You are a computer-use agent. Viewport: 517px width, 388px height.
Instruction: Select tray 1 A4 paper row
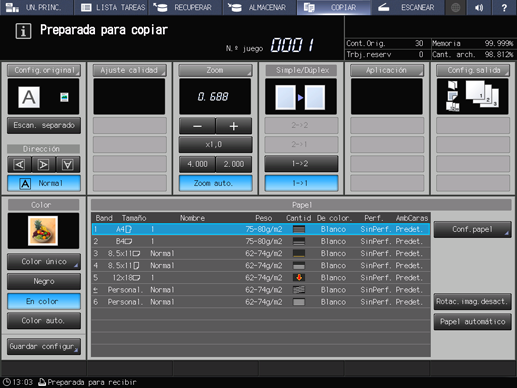coord(261,229)
